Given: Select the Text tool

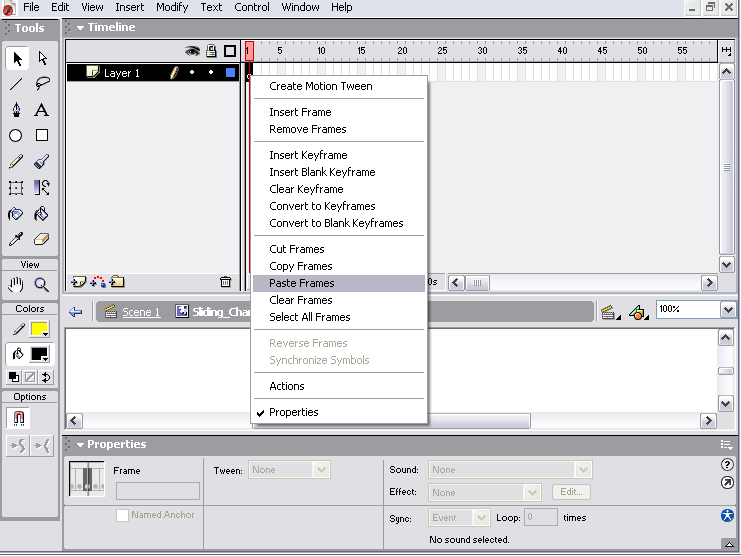Looking at the screenshot, I should (42, 110).
